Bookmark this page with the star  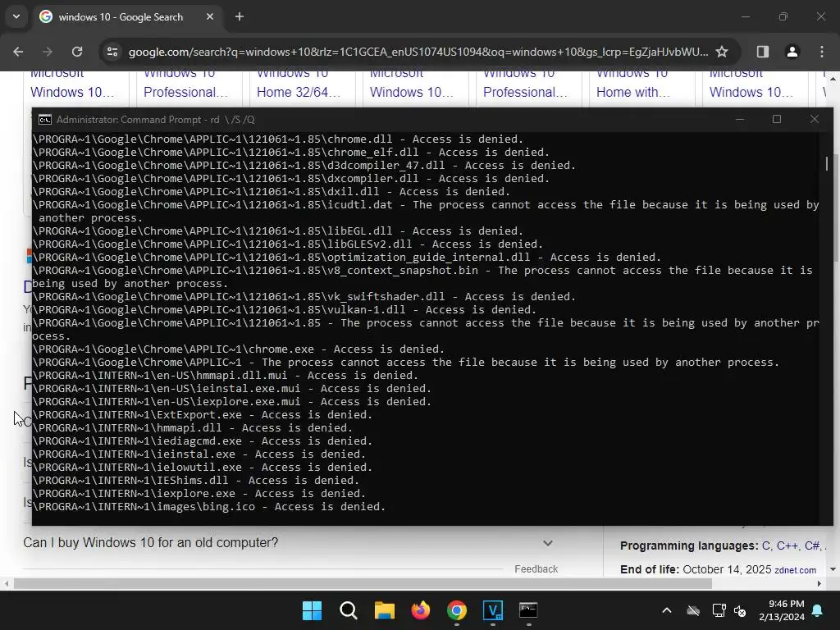[722, 52]
